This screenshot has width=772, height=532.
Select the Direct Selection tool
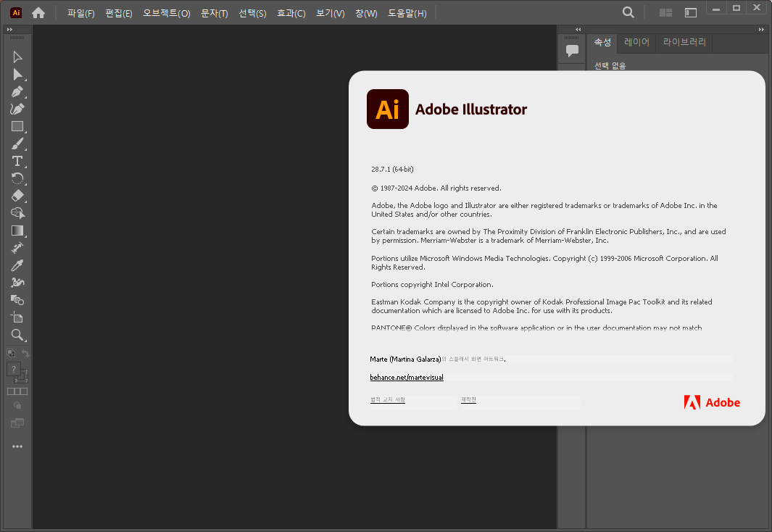coord(17,75)
